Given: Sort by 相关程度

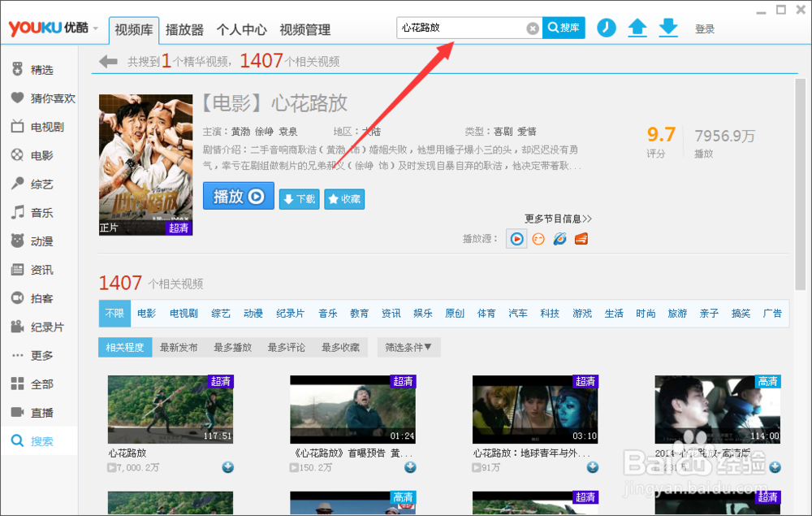Looking at the screenshot, I should [125, 347].
